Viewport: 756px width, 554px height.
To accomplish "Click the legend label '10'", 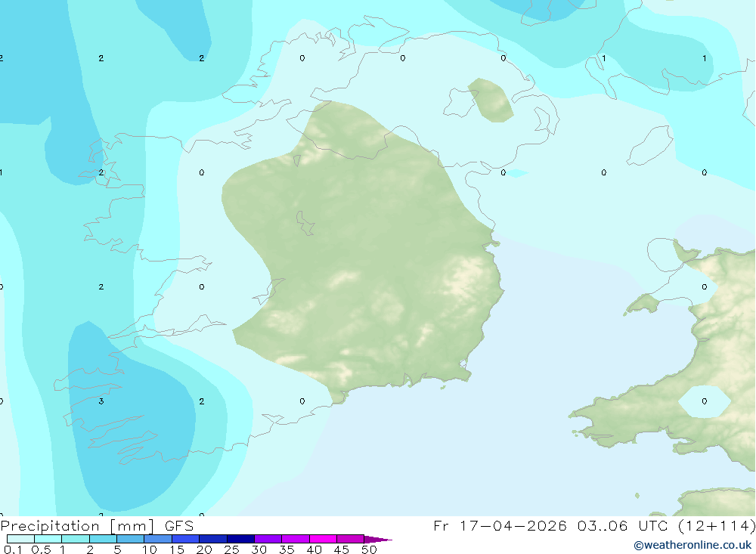I will pyautogui.click(x=150, y=549).
